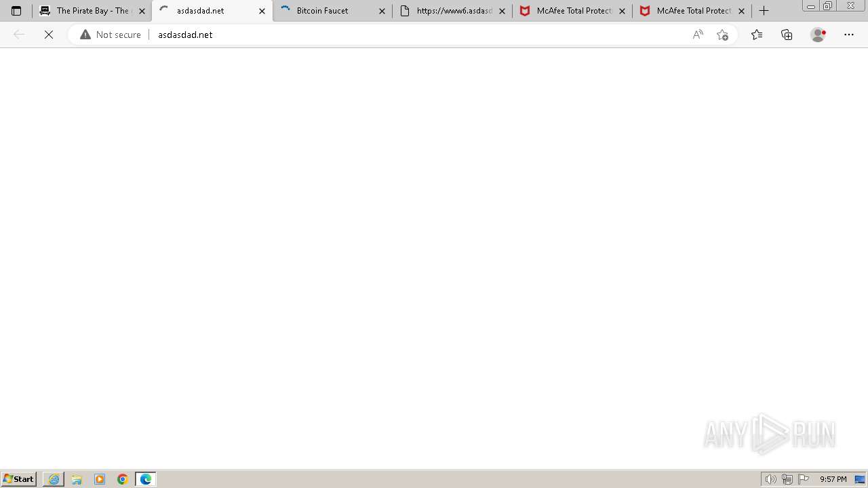Open Google Chrome from taskbar
Screen dimensions: 868x488
(x=123, y=479)
